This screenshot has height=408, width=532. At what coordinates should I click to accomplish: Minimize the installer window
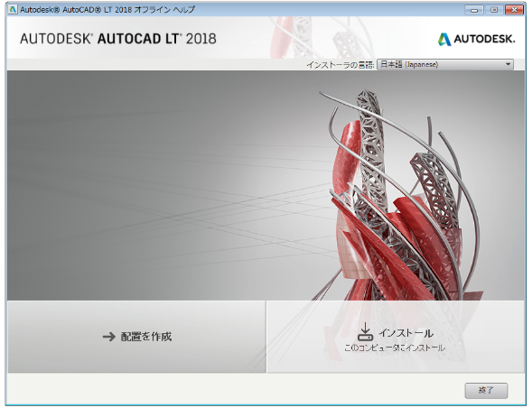coord(474,10)
